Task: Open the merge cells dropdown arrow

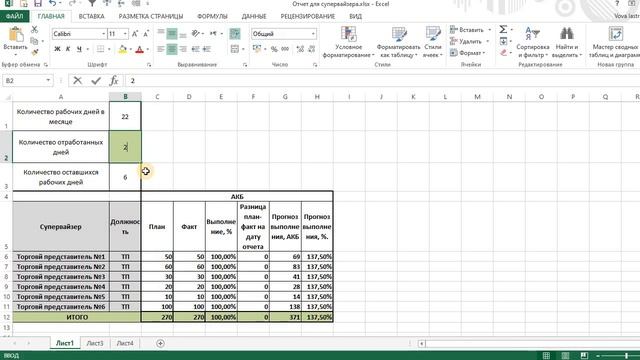Action: tap(243, 49)
